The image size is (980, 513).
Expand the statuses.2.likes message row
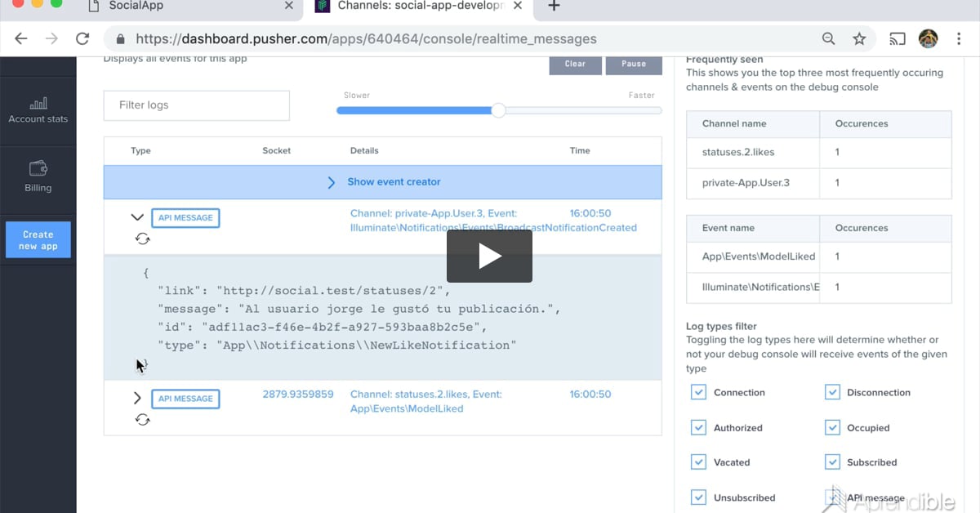[x=137, y=399]
